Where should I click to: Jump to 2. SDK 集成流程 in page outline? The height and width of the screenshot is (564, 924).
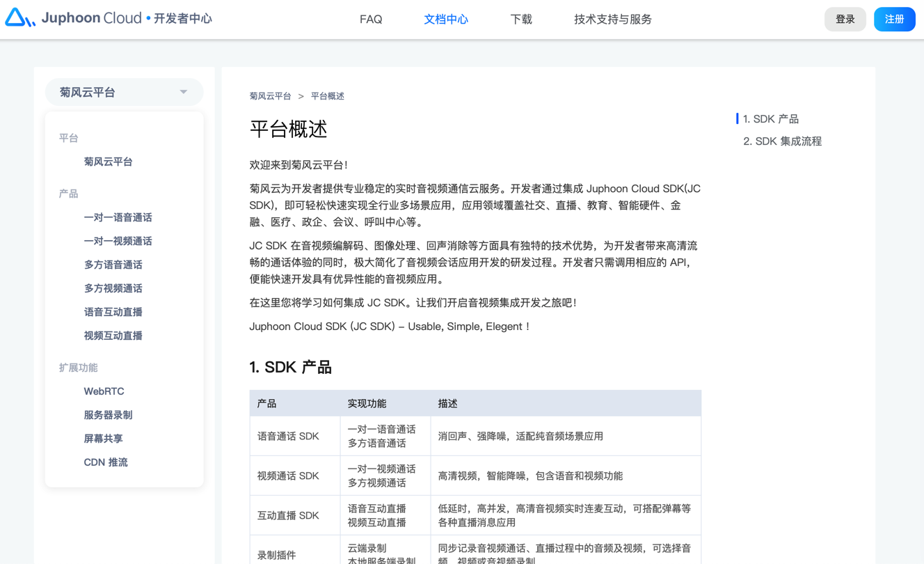click(x=783, y=141)
